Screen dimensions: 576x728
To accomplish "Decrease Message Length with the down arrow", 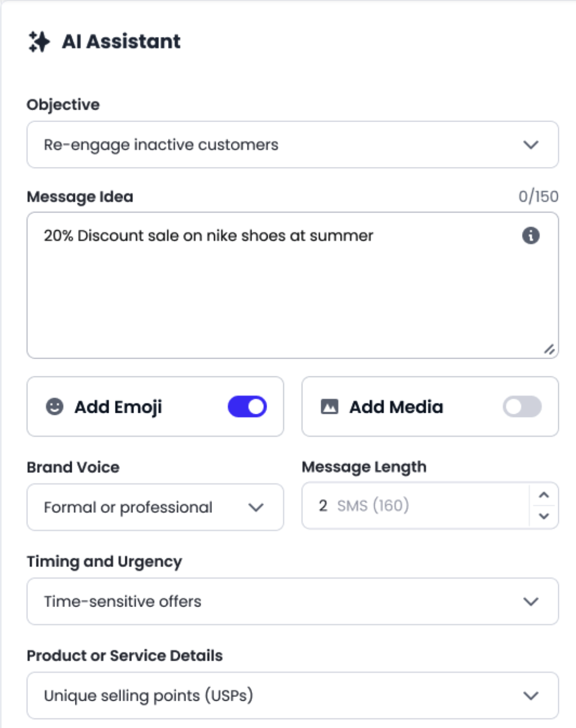I will click(x=544, y=516).
